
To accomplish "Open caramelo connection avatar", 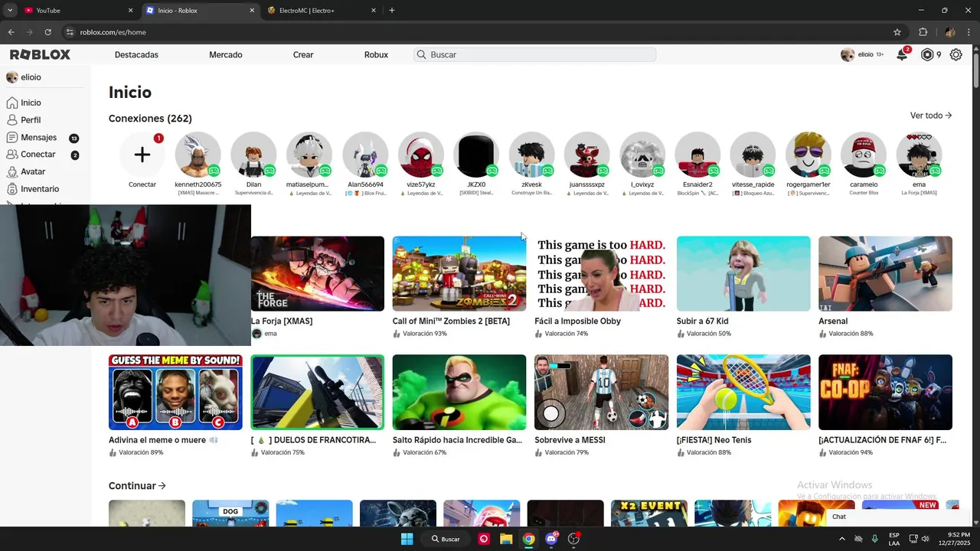I will point(864,155).
